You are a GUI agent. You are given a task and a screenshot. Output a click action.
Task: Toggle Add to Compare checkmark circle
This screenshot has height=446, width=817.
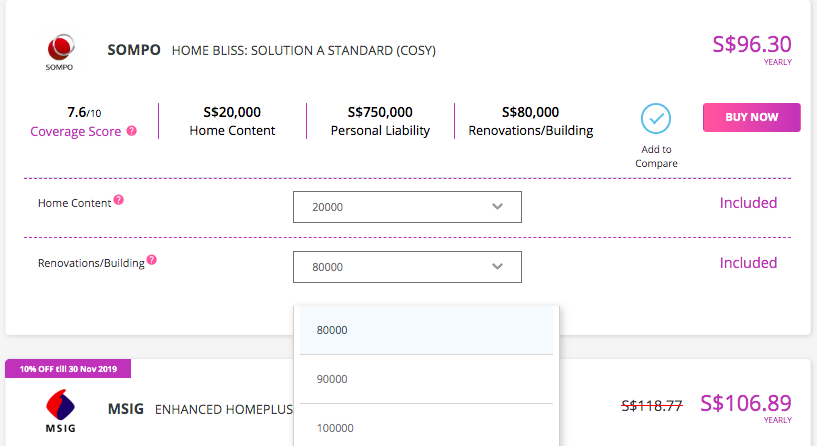point(656,118)
